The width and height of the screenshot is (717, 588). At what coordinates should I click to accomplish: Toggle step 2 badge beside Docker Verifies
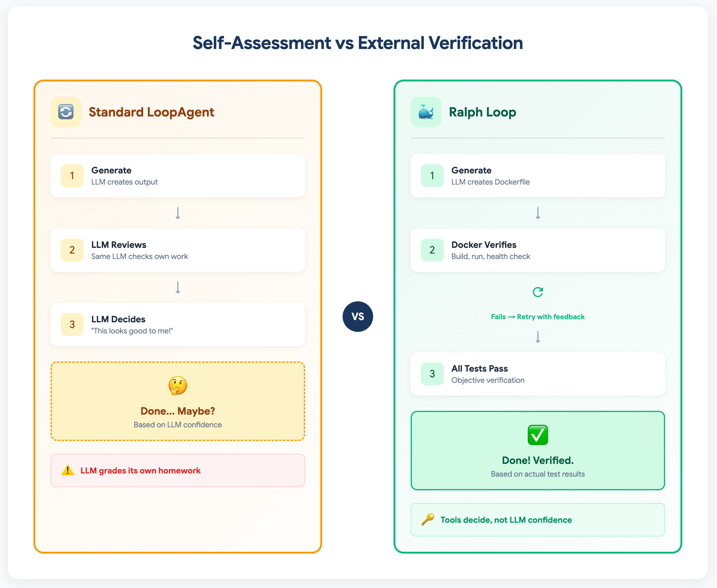[x=432, y=250]
